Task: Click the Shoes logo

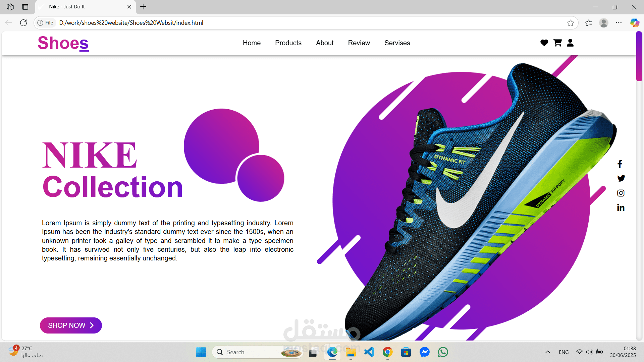Action: [x=63, y=43]
